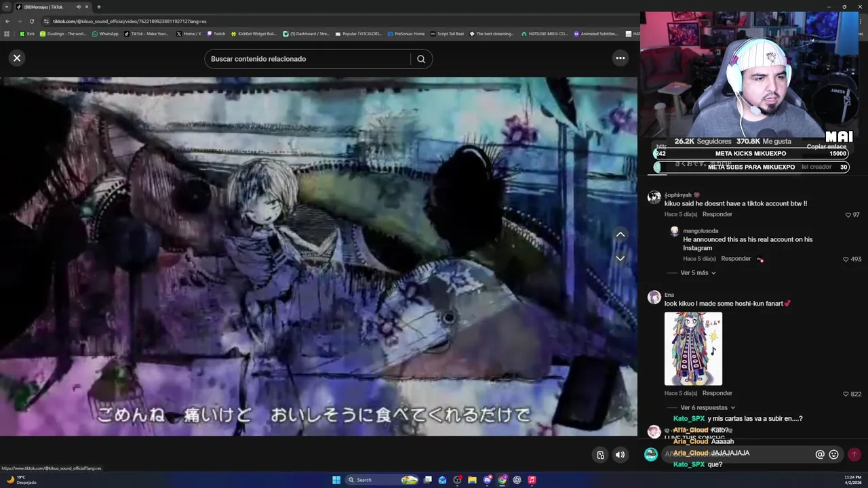Like Ena's fanart comment heart
Image resolution: width=868 pixels, height=488 pixels.
[846, 394]
